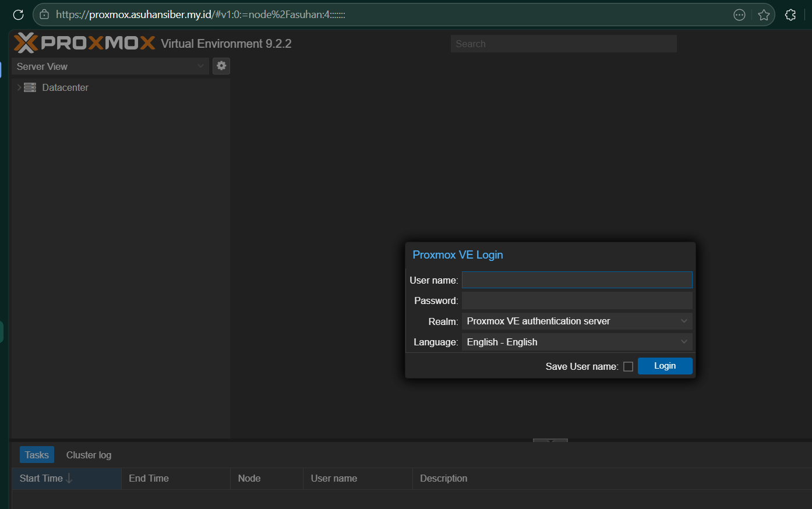Click the bookmark star icon
Viewport: 812px width, 509px height.
coord(764,15)
